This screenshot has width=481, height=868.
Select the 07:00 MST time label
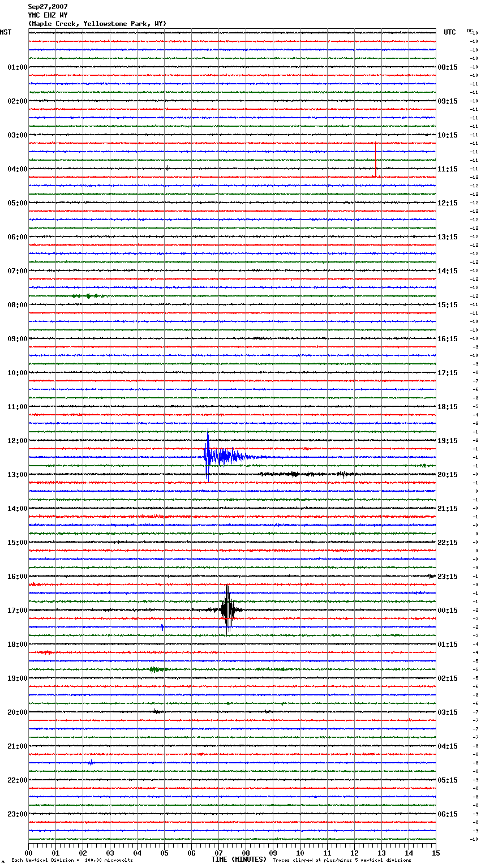tap(18, 271)
